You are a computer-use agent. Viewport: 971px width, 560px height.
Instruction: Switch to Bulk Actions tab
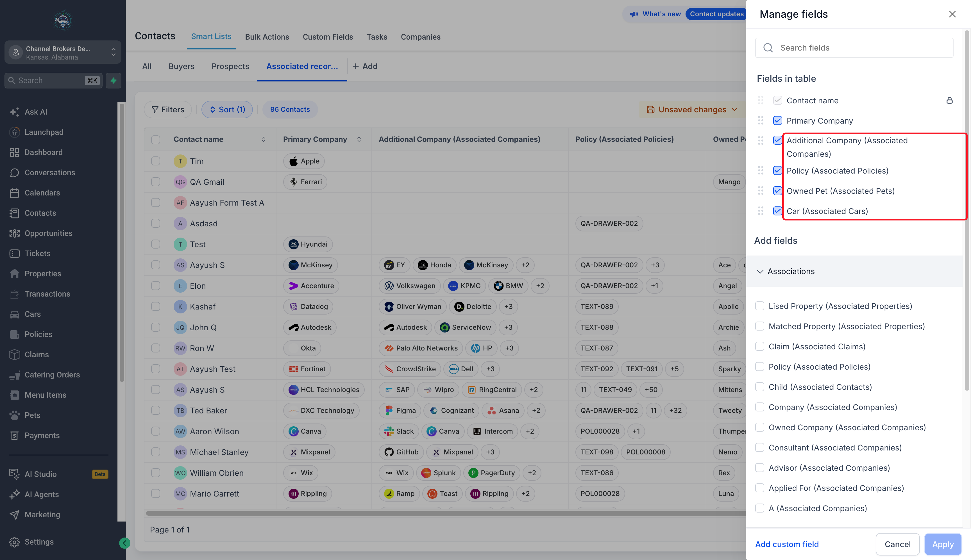pos(267,37)
